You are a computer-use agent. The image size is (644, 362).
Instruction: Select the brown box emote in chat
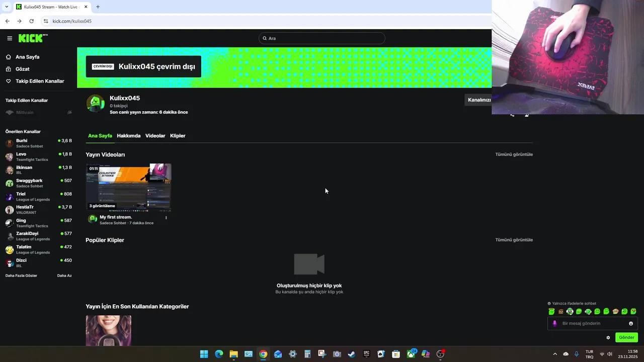click(560, 311)
